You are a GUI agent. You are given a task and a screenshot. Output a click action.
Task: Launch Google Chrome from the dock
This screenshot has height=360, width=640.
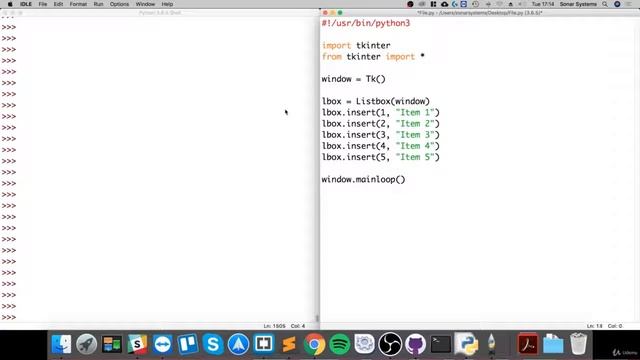click(314, 344)
